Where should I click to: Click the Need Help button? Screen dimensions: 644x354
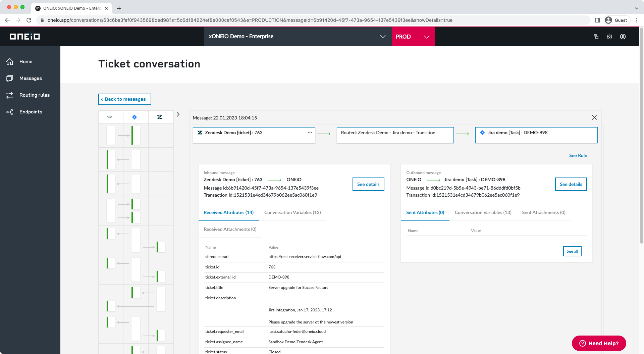pos(598,343)
